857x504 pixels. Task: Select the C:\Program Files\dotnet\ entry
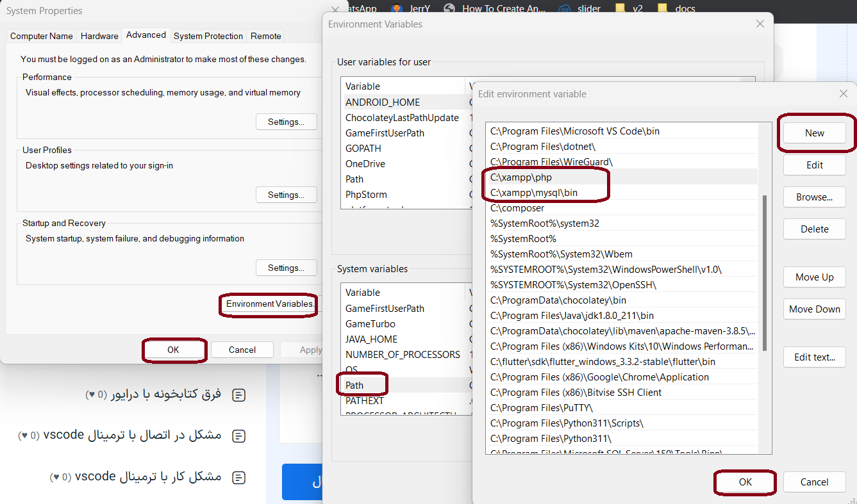tap(621, 146)
